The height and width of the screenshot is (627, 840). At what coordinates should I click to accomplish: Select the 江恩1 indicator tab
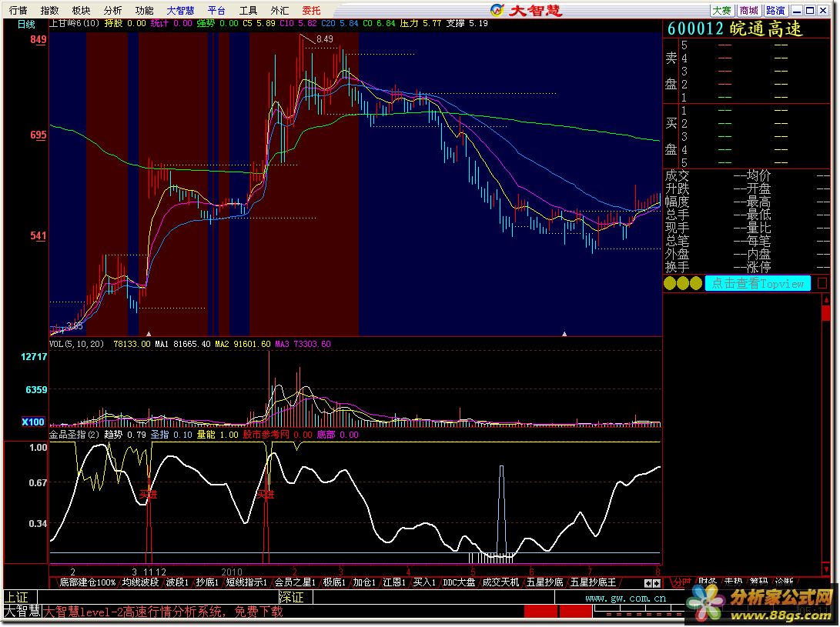coord(394,582)
